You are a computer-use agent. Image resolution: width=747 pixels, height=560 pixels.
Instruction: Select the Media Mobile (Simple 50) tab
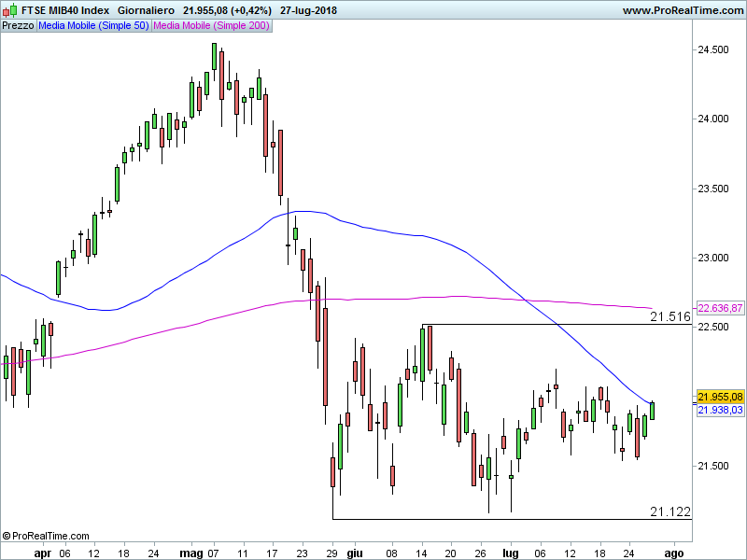click(94, 26)
